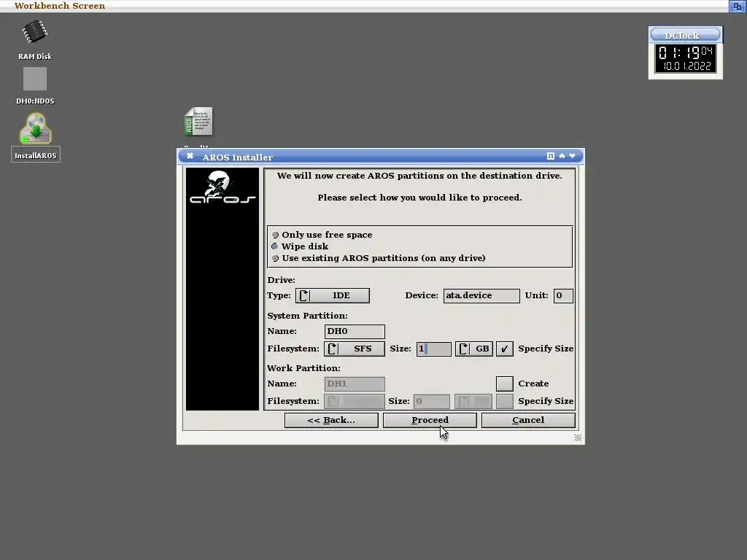
Task: Click the AROS Installer zoom gadget
Action: pyautogui.click(x=550, y=156)
